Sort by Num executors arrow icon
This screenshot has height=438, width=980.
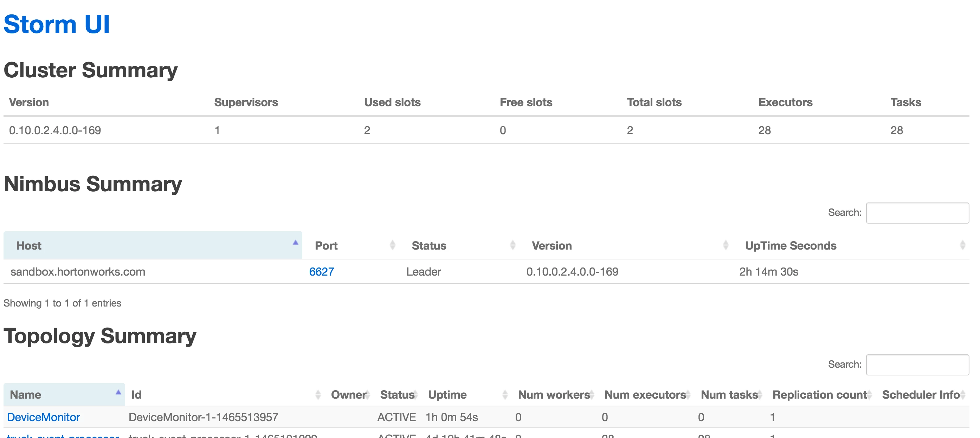[688, 395]
